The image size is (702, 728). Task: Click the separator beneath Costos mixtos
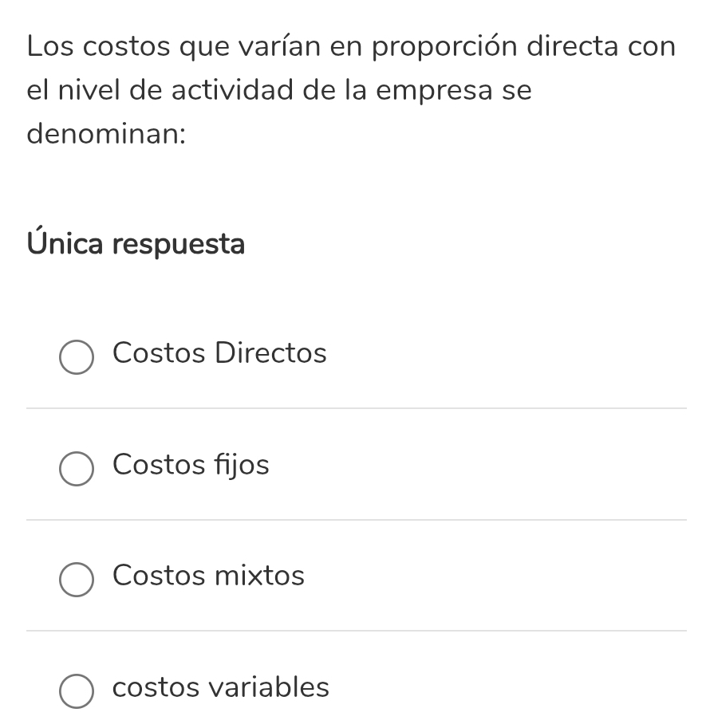coord(356,631)
